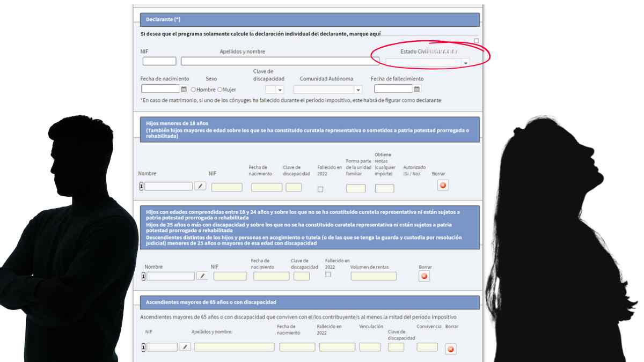Check the individual declaration only checkbox
This screenshot has width=644, height=362.
[477, 41]
